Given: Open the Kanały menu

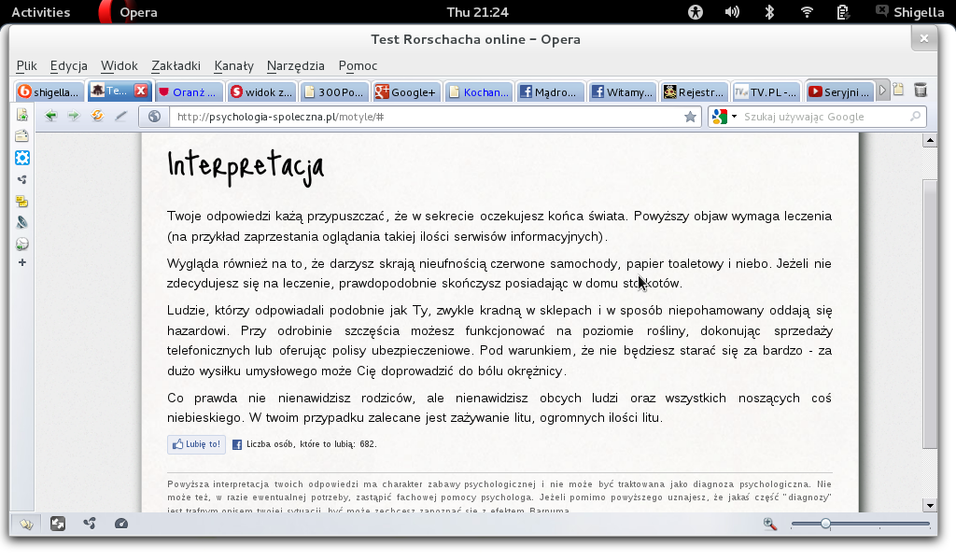Looking at the screenshot, I should tap(234, 66).
